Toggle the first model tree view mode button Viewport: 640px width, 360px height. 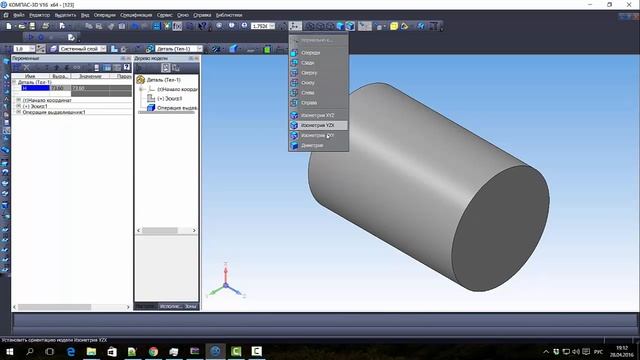pos(165,68)
